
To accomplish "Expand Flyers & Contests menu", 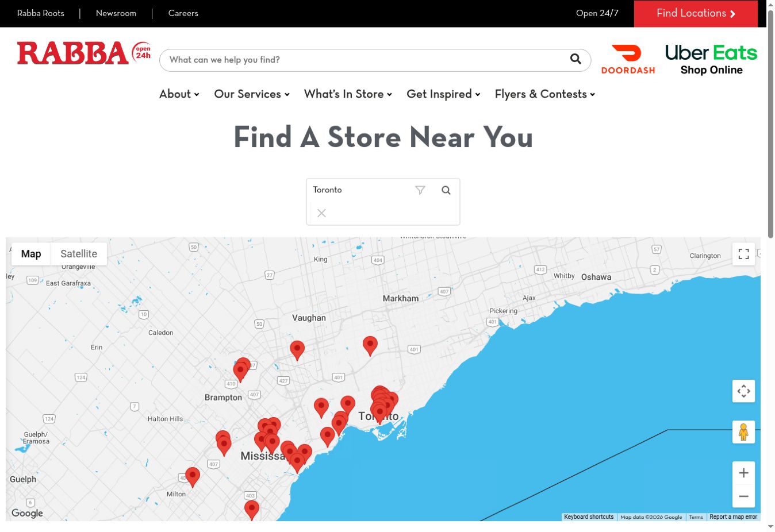I will (545, 94).
